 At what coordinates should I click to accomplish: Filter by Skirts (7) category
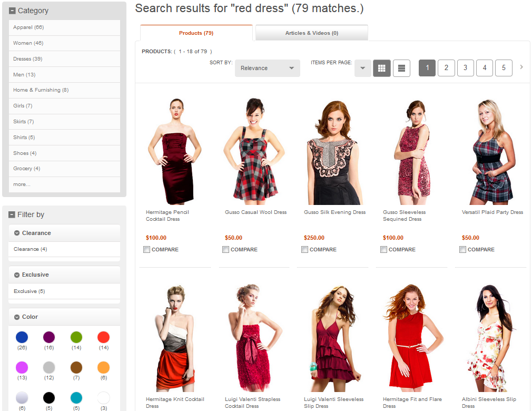pos(64,122)
